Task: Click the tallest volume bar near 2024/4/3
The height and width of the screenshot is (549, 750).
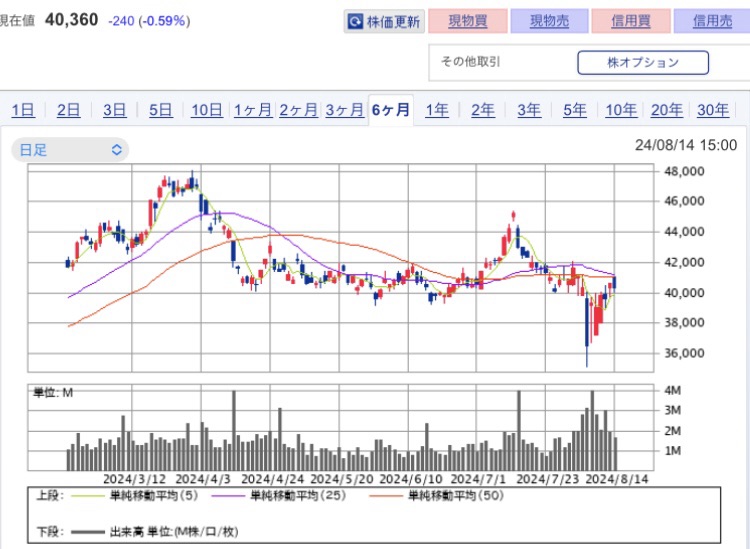Action: pos(234,430)
